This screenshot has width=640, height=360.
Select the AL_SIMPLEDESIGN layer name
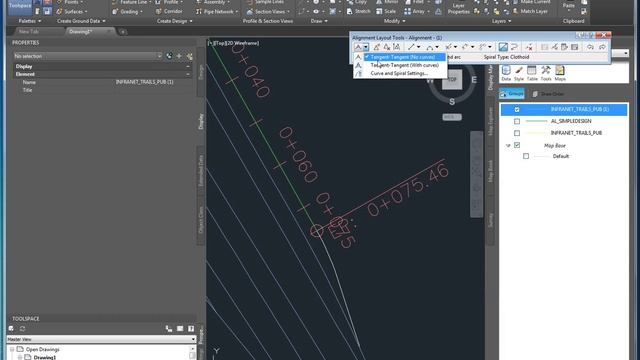571,121
